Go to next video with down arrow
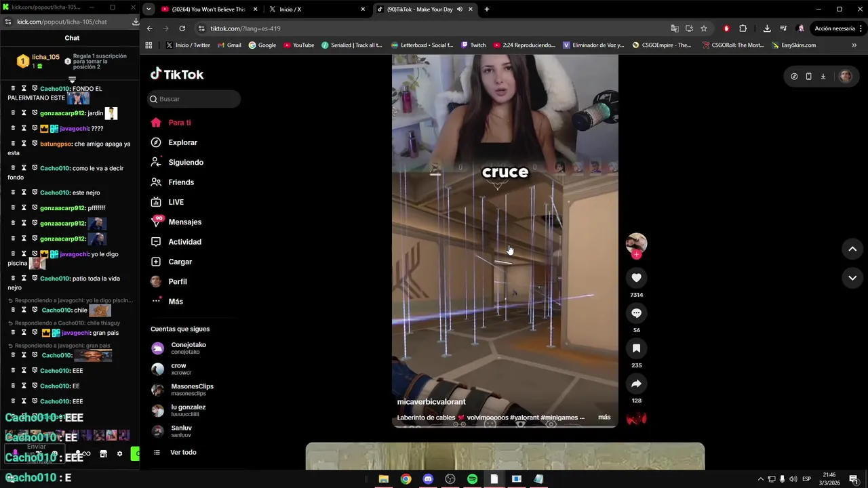Viewport: 868px width, 488px height. point(852,278)
